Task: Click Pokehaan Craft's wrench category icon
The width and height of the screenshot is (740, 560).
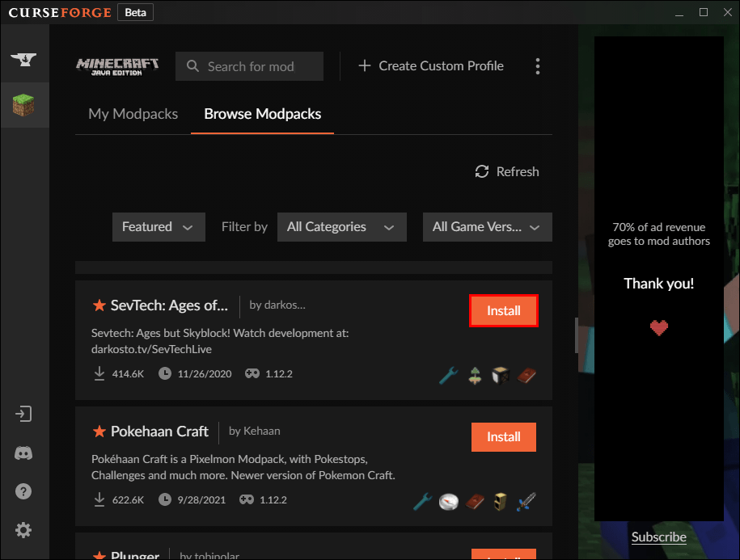Action: (422, 502)
